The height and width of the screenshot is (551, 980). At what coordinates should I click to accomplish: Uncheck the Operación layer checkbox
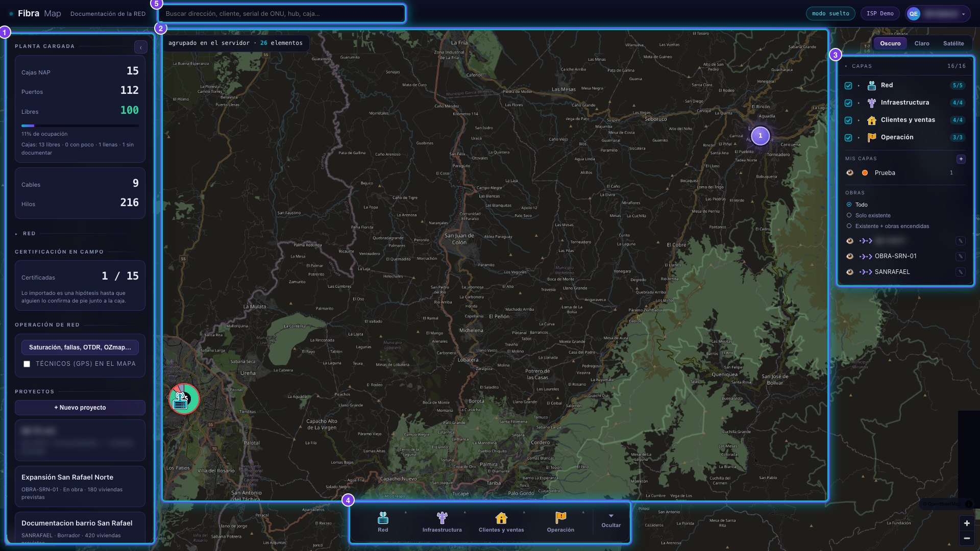(848, 138)
